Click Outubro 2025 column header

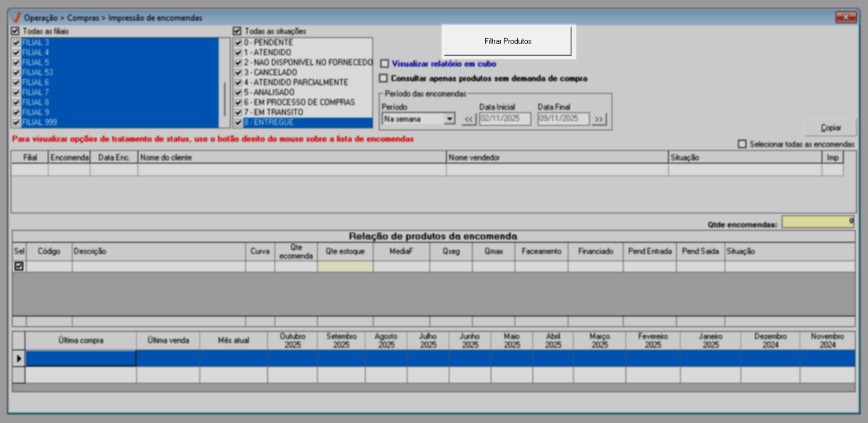(x=292, y=341)
